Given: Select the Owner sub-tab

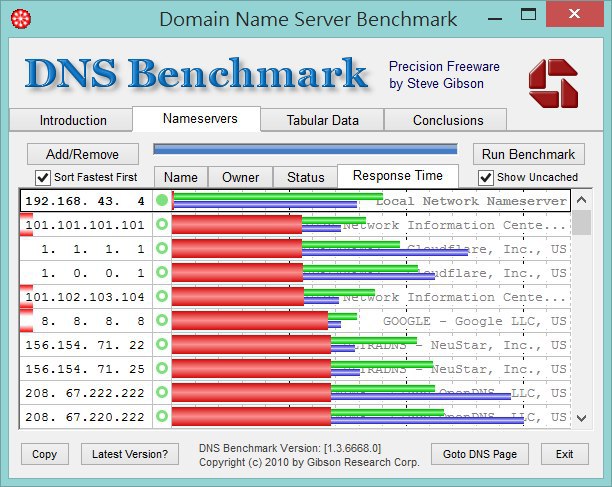Looking at the screenshot, I should click(240, 177).
